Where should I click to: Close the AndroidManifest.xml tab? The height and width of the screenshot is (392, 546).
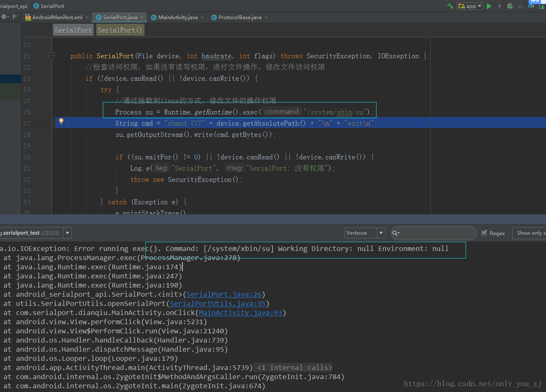click(87, 17)
